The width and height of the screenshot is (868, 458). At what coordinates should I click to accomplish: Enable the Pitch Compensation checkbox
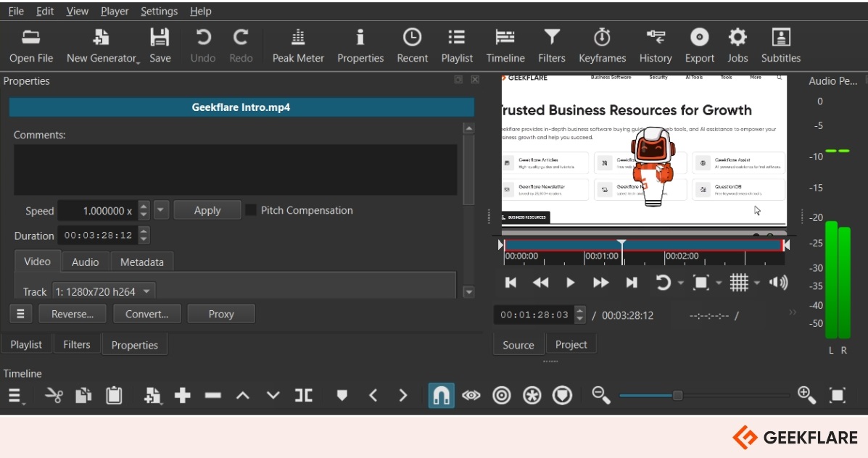pyautogui.click(x=251, y=210)
